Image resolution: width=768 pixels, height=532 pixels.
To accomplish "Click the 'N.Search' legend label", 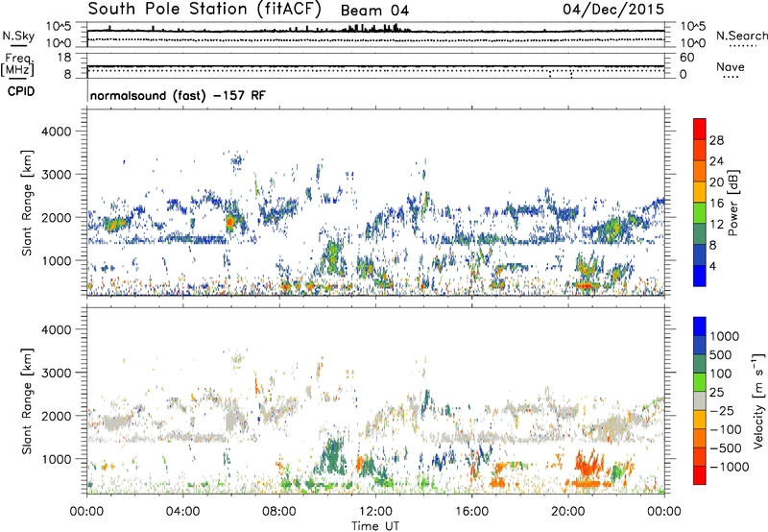I will point(741,36).
